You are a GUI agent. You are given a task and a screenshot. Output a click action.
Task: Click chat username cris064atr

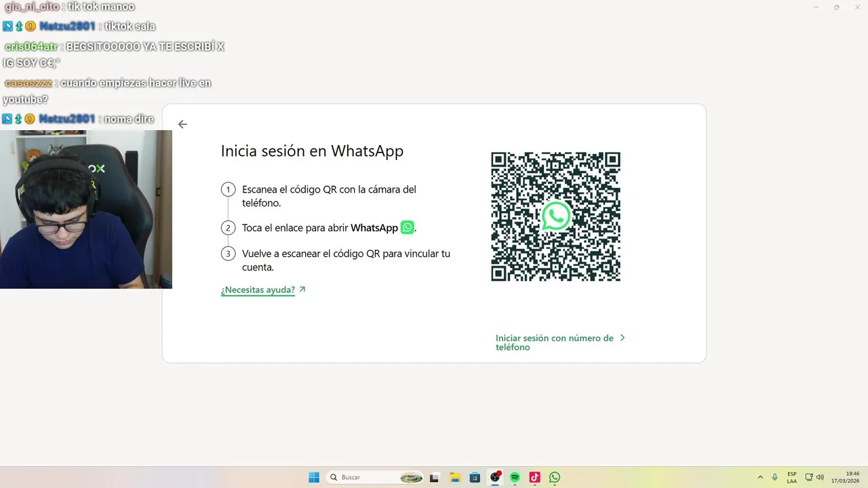click(x=31, y=47)
